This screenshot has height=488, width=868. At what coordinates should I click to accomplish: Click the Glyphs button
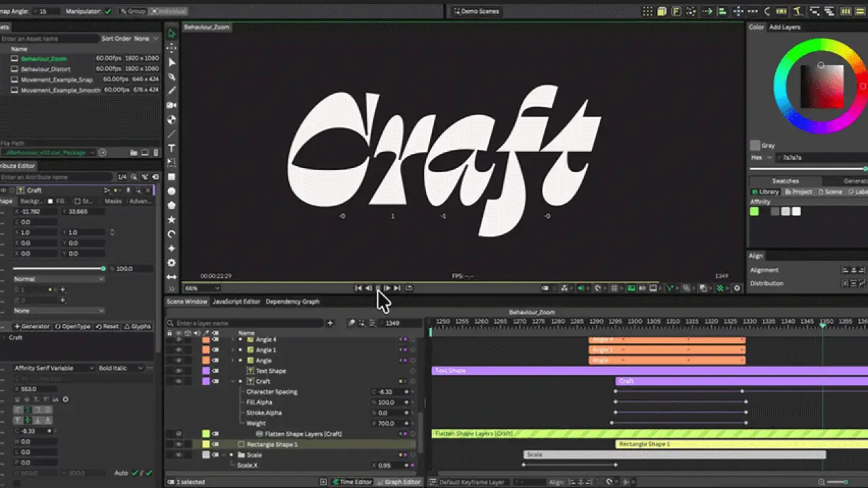pos(138,326)
